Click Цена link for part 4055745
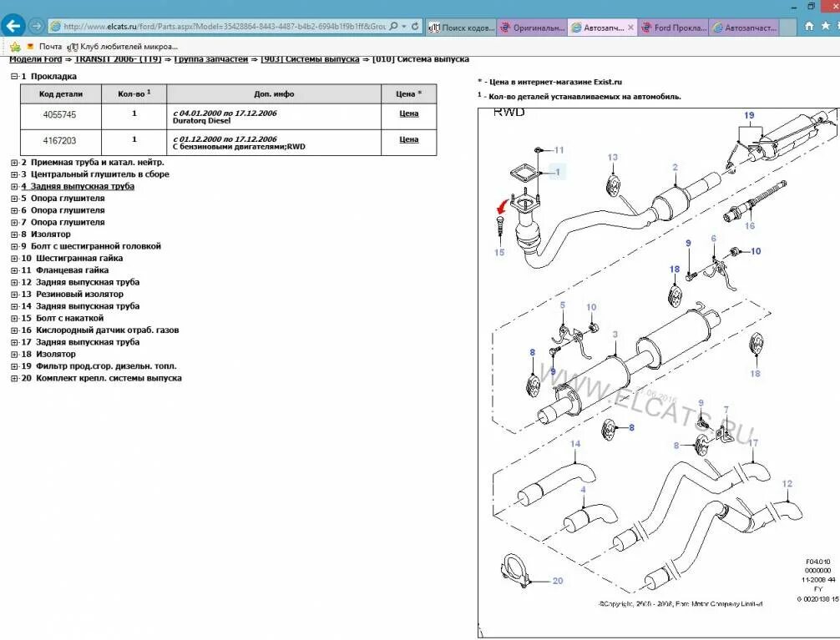Screen dimensions: 840x640 coord(409,113)
